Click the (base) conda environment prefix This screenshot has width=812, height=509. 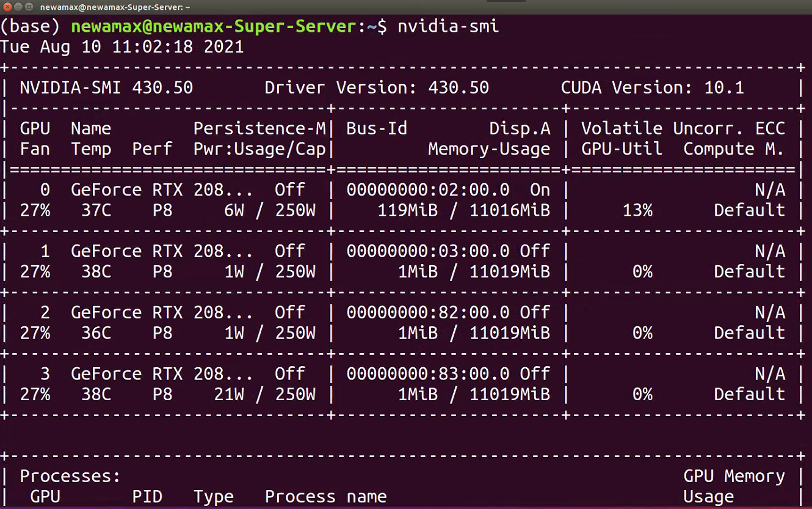[x=31, y=27]
